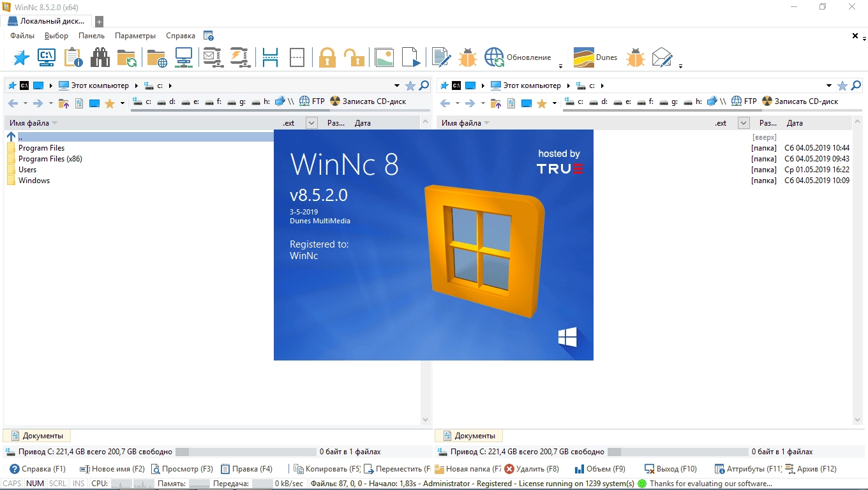868x490 pixels.
Task: Click the dotted-line page icon in toolbar
Action: tap(297, 57)
